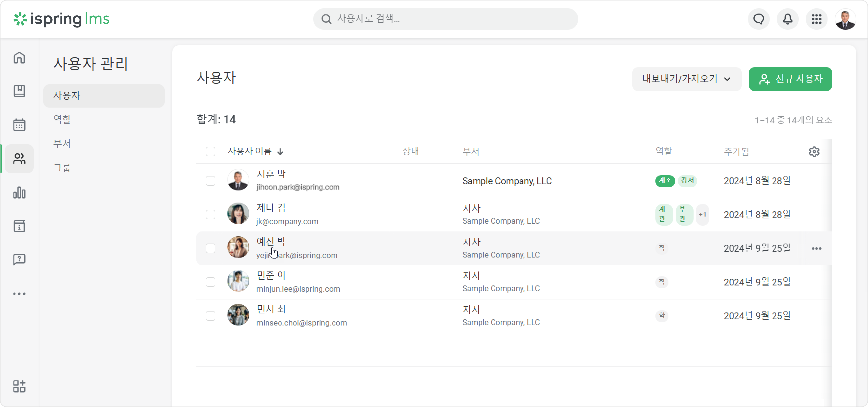Toggle the select-all users checkbox
Screen dimensions: 868x407
coord(211,151)
